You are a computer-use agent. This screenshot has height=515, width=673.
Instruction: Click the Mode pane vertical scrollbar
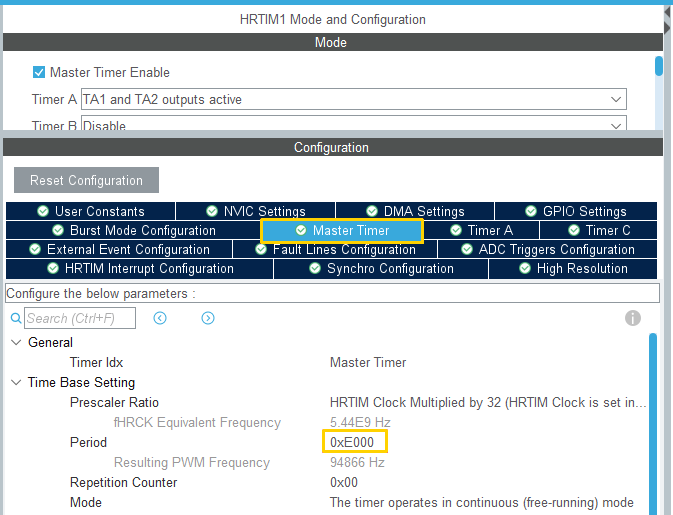659,66
